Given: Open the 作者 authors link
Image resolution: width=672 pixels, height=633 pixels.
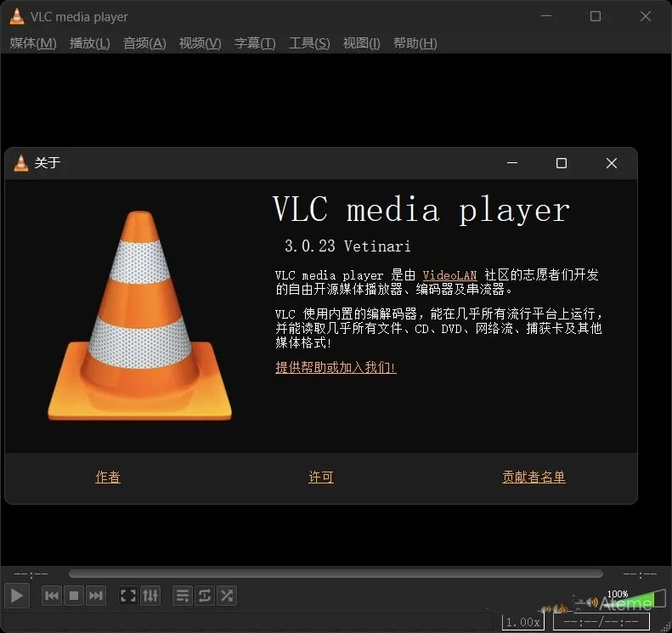Looking at the screenshot, I should [x=108, y=477].
